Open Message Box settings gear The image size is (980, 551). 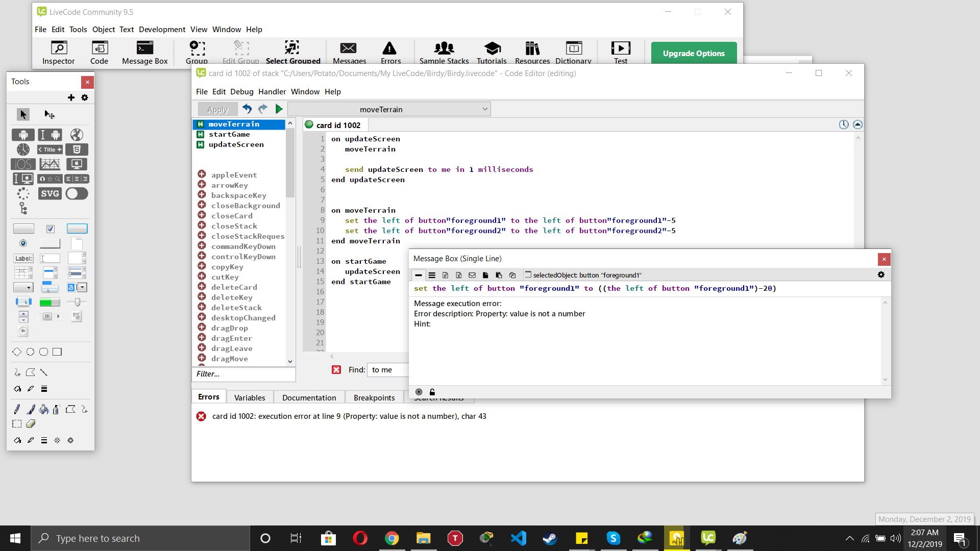click(881, 274)
